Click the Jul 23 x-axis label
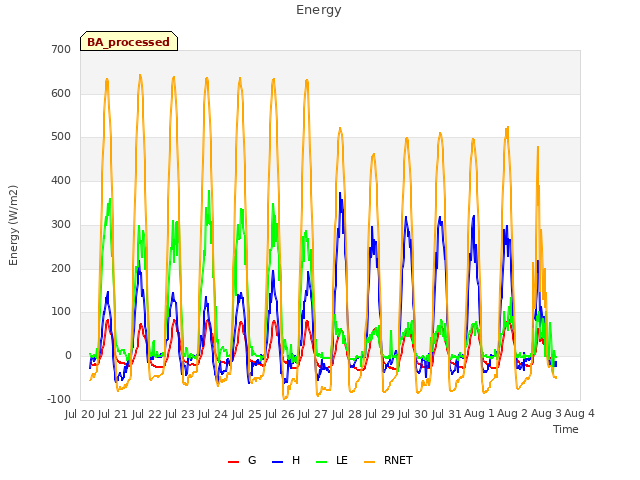Screen dimensions: 640x480 [x=179, y=414]
